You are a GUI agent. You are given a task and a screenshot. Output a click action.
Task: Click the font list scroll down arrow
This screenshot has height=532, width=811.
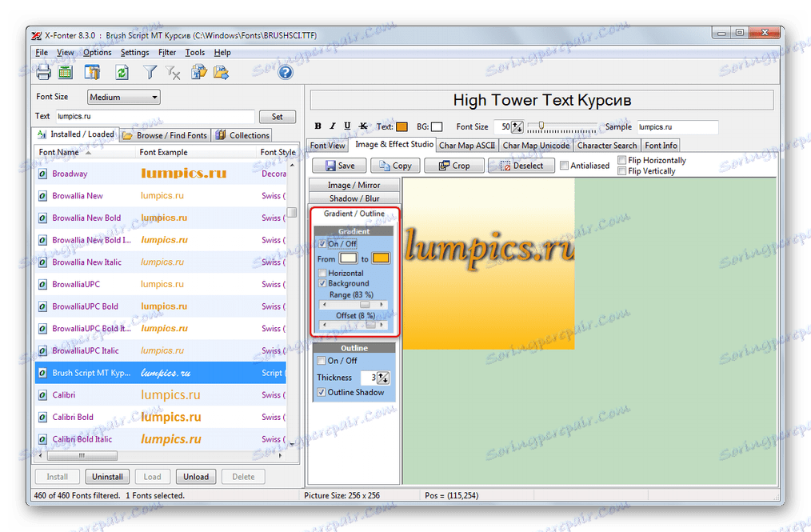tap(292, 444)
